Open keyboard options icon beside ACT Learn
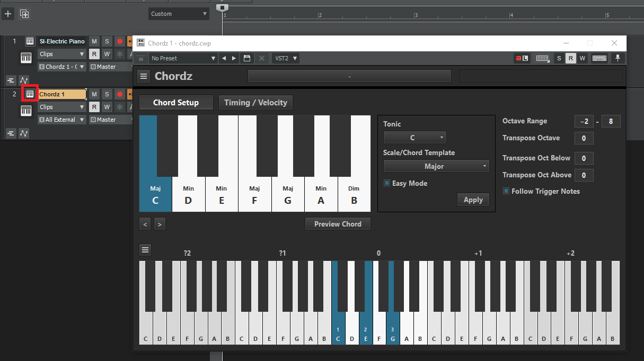This screenshot has height=361, width=644. [543, 58]
